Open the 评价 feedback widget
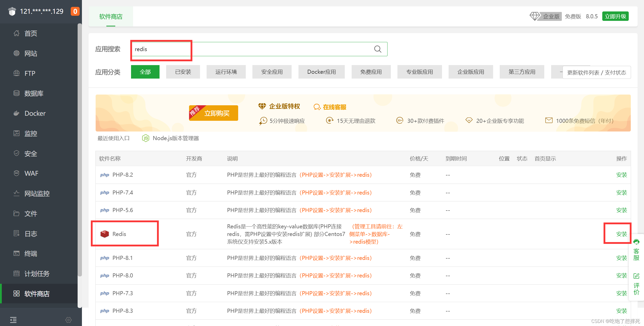 (636, 284)
